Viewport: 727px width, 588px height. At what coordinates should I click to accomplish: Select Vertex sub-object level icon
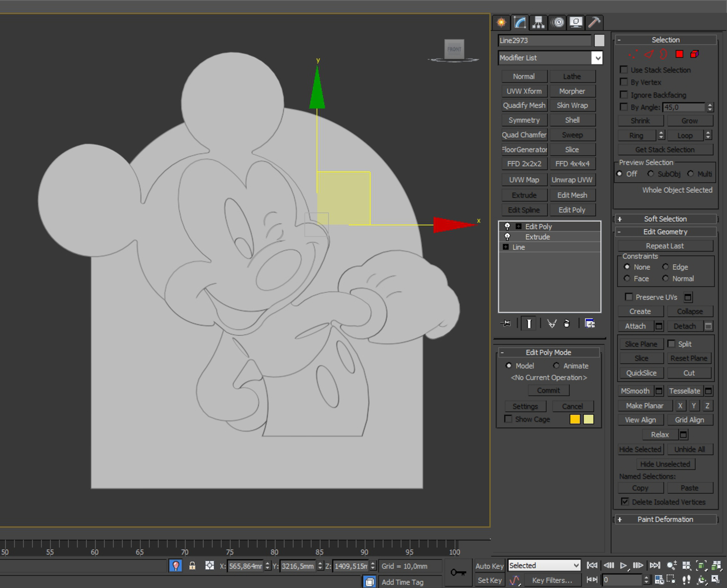click(634, 54)
